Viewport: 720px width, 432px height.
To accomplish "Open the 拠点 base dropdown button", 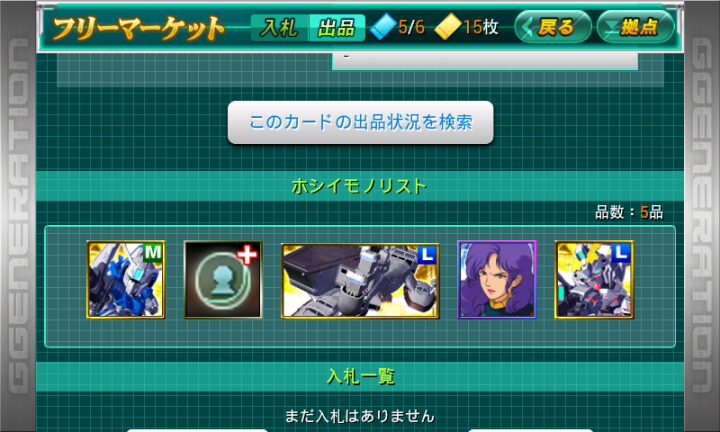I will [x=636, y=27].
